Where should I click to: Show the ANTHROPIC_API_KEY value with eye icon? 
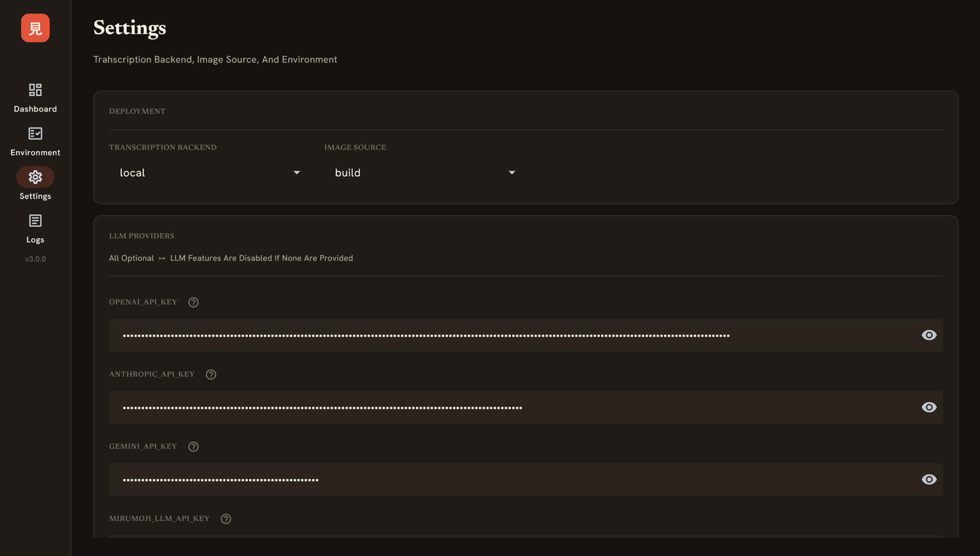click(x=929, y=407)
